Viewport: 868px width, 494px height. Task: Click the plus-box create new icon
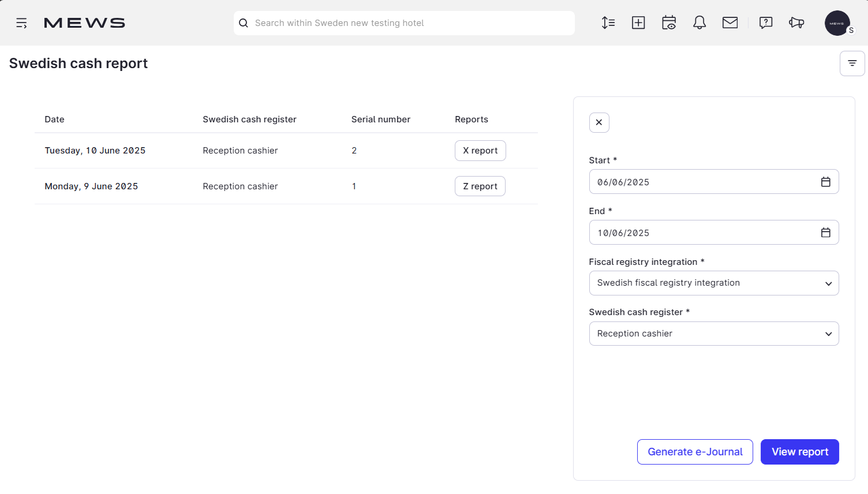(x=638, y=23)
